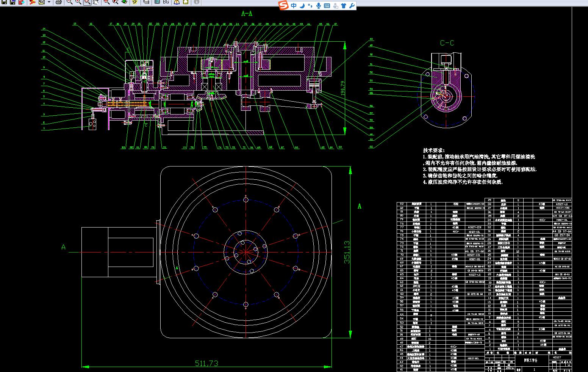Open Sogou wrench settings tool

point(352,5)
